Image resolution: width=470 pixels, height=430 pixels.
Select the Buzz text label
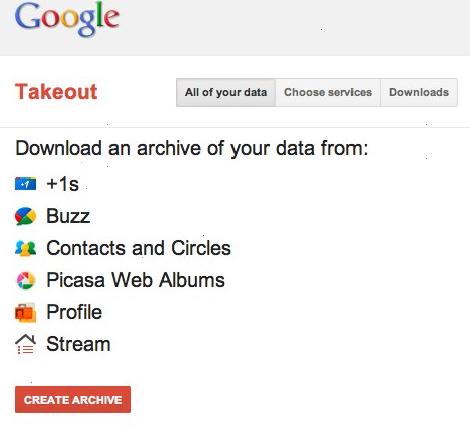(x=68, y=216)
